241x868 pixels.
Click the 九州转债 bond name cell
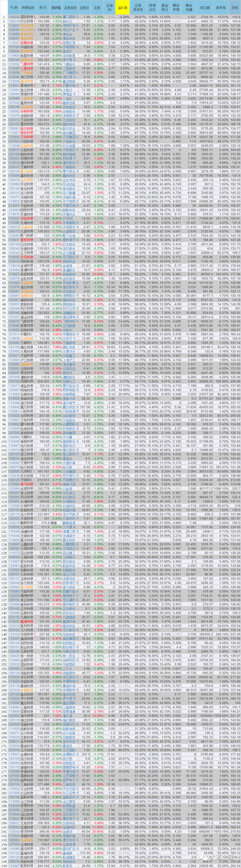pyautogui.click(x=28, y=527)
